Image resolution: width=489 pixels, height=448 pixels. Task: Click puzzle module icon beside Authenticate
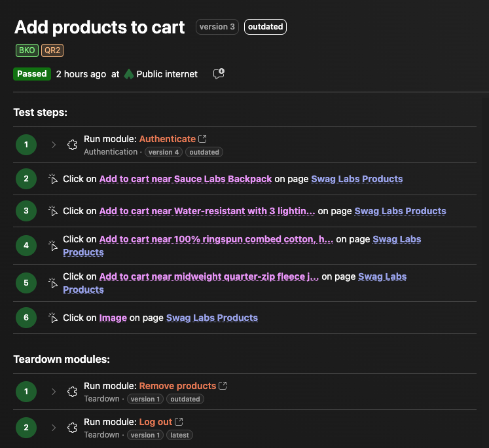pos(73,145)
